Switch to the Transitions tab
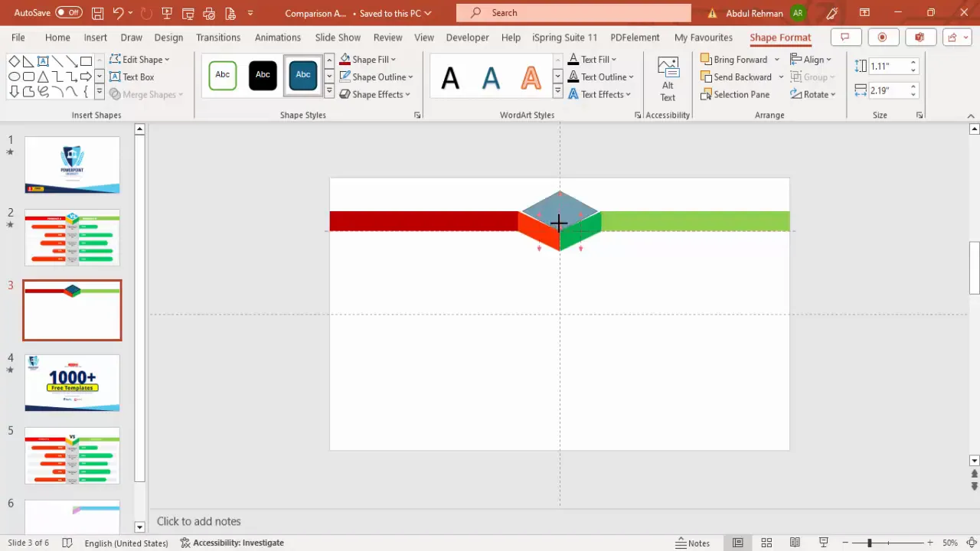The image size is (980, 551). coord(218,37)
